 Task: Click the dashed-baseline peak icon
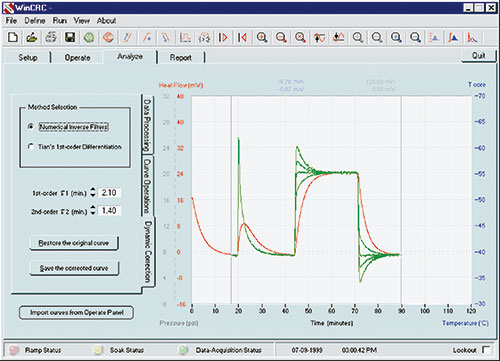pos(434,37)
